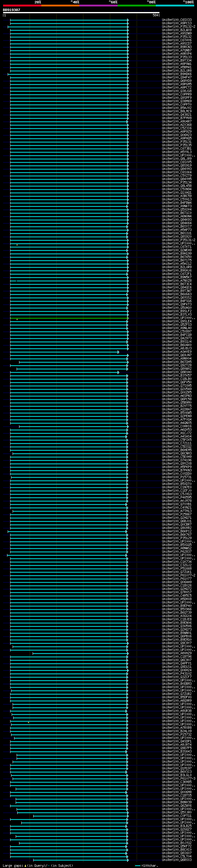The width and height of the screenshot is (197, 868).
Task: Click hit label UniRef100_A4QNX5
Action: click(x=177, y=423)
